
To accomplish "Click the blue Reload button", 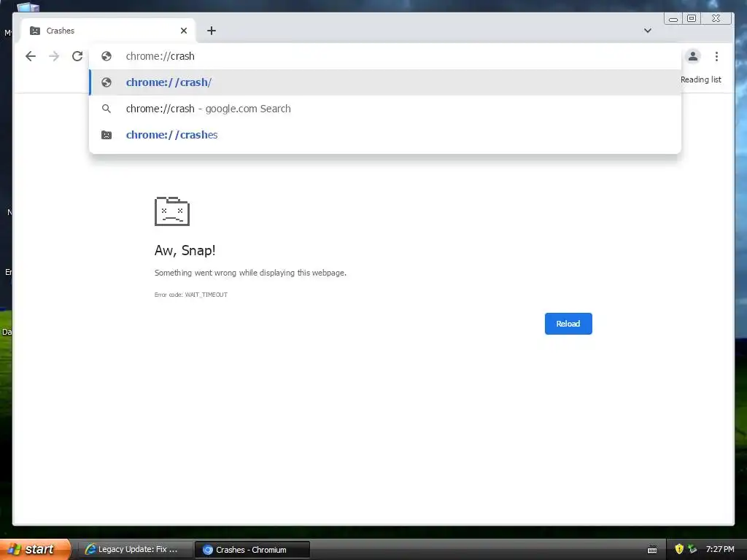I will [568, 324].
